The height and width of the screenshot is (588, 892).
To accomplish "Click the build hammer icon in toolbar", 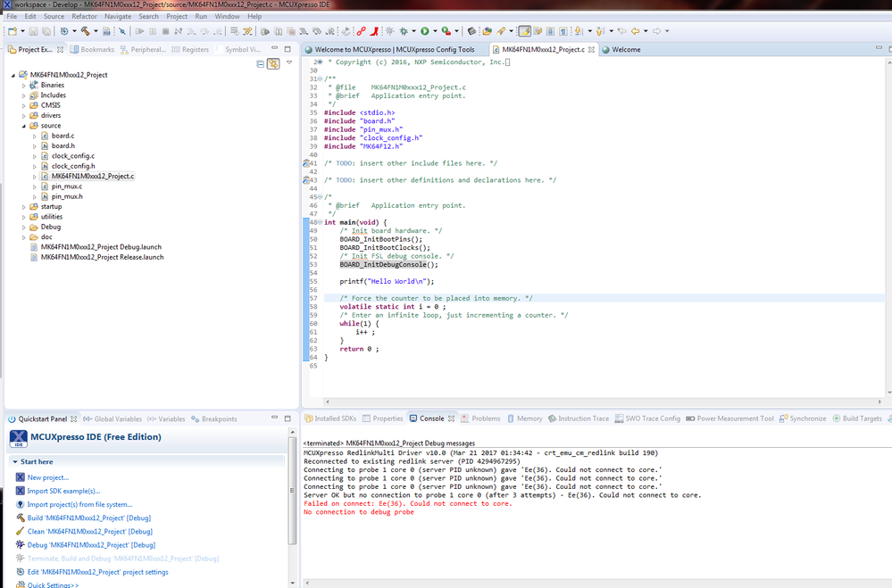I will coord(86,31).
